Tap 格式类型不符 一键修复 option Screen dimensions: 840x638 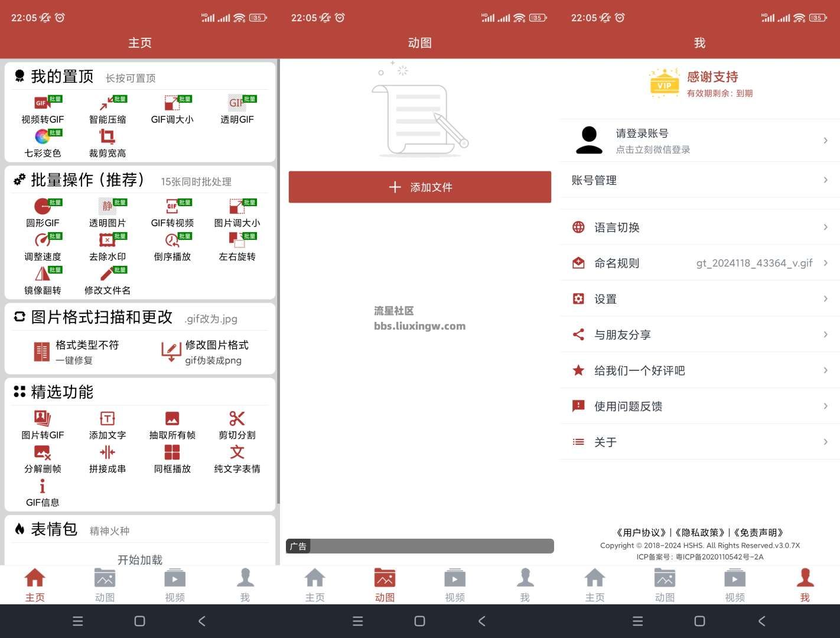pyautogui.click(x=76, y=352)
